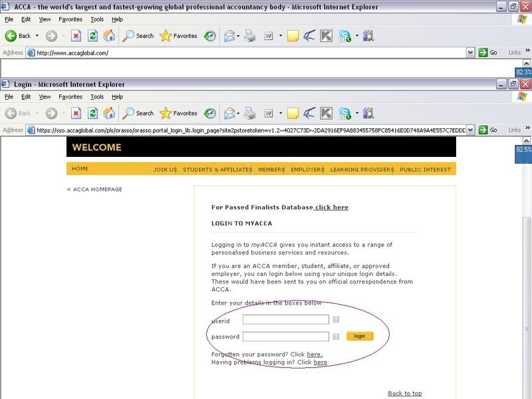Open STUDENTS & AFFILIATES nav item

217,170
